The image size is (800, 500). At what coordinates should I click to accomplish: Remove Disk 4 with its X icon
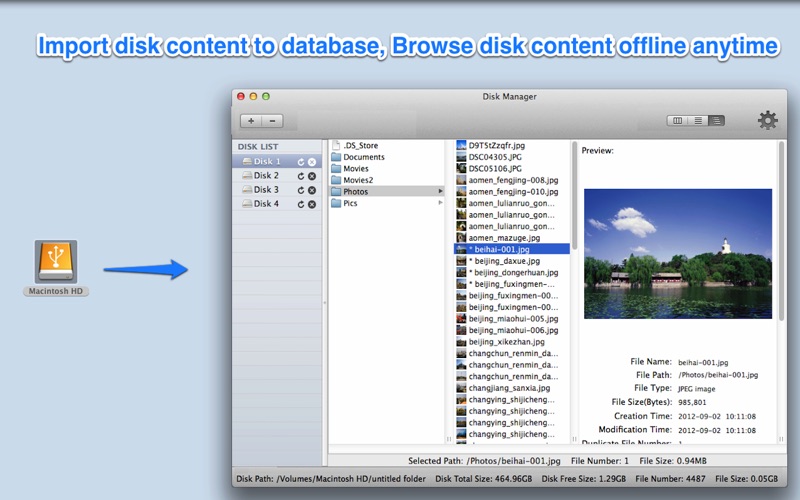(312, 204)
